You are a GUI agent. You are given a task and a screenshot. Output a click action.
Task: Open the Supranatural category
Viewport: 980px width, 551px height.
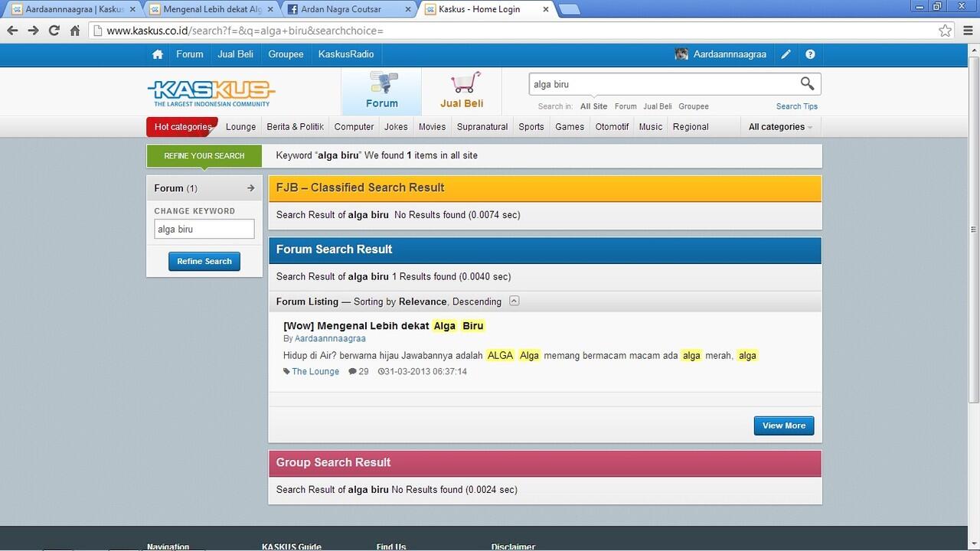[482, 127]
